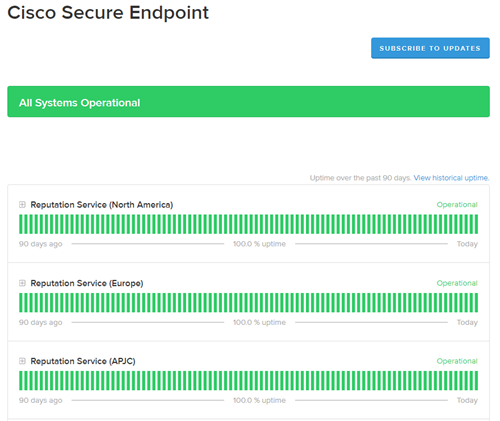Click the Cisco Secure Endpoint heading

click(x=108, y=13)
